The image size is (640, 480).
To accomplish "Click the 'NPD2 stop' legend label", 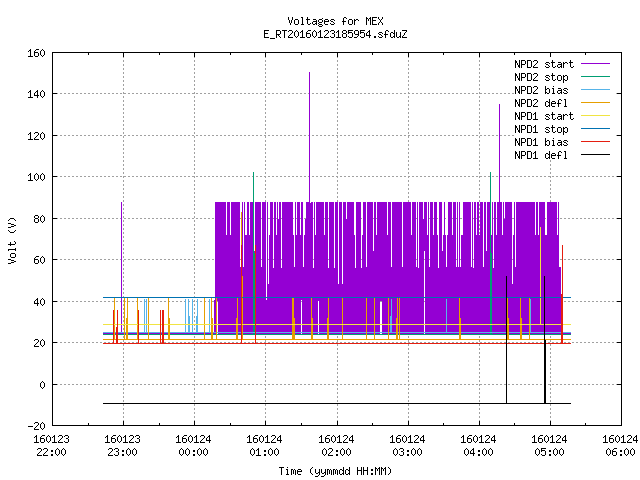I will pos(541,77).
